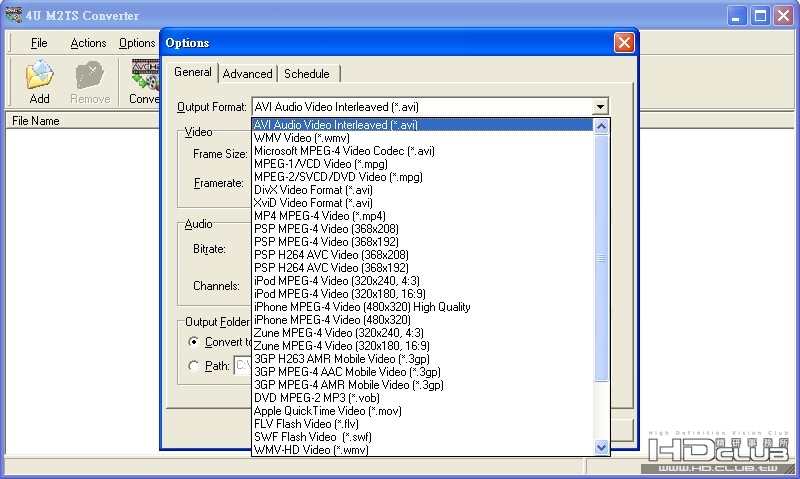This screenshot has width=800, height=479.
Task: Pick XviD Video Format (*.avi)
Action: click(x=422, y=203)
